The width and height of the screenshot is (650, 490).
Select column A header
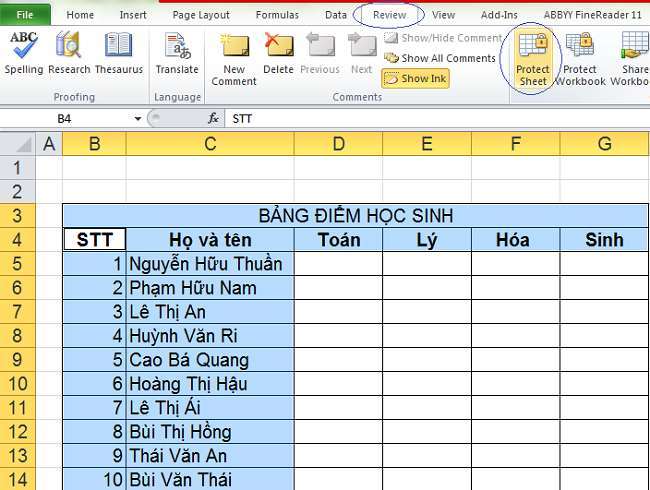point(49,144)
